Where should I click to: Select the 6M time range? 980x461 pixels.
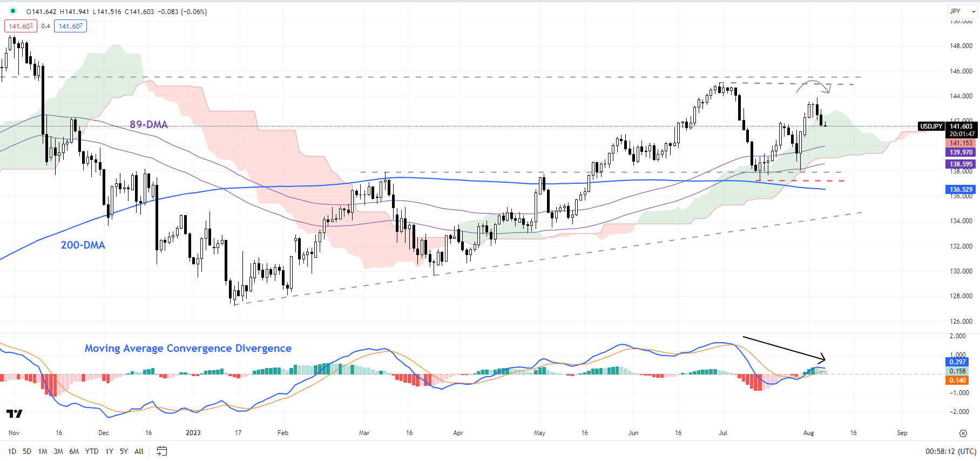pyautogui.click(x=74, y=451)
